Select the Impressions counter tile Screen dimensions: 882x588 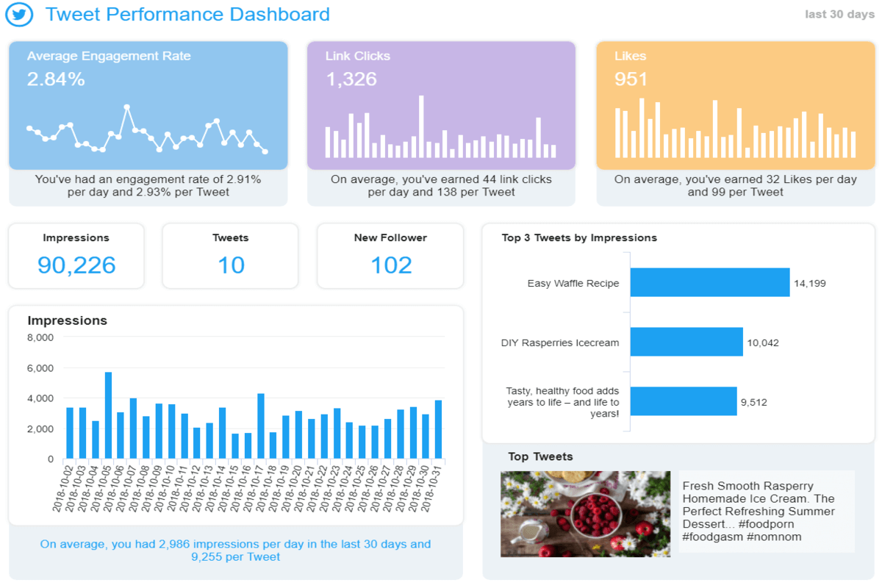[x=76, y=254]
